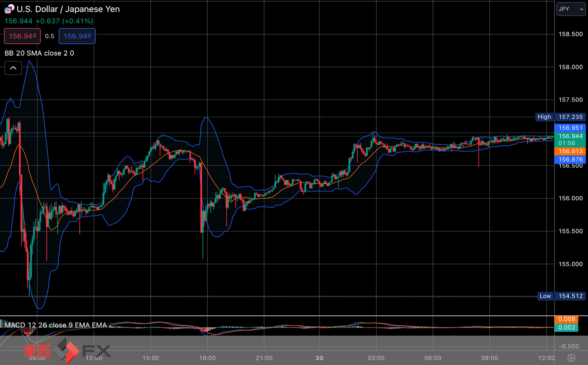Click the 18:00 label on time axis
Viewport: 588px width, 365px height.
(207, 358)
